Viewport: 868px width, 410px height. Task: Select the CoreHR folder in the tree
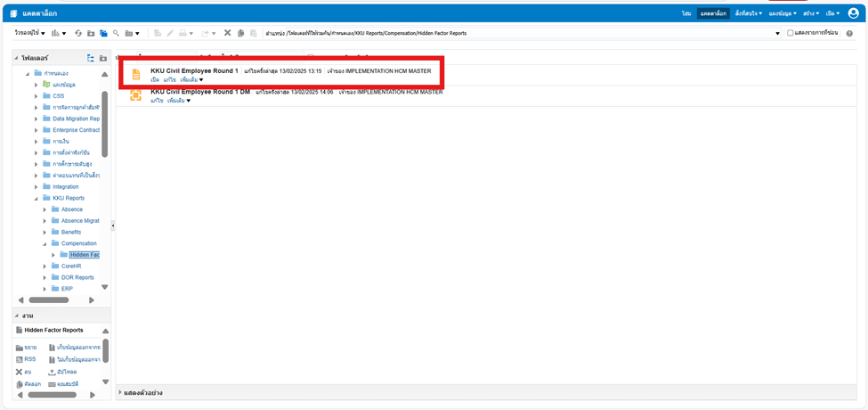click(x=72, y=266)
